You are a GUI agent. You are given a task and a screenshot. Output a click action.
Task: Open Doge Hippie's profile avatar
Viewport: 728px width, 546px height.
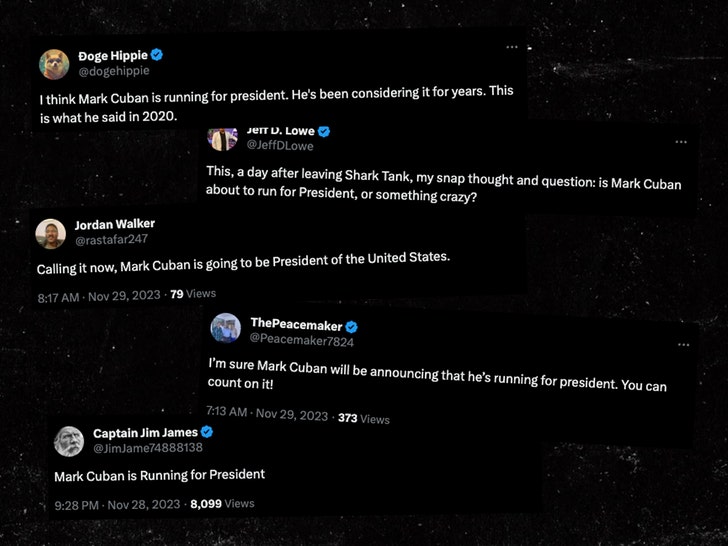(54, 63)
